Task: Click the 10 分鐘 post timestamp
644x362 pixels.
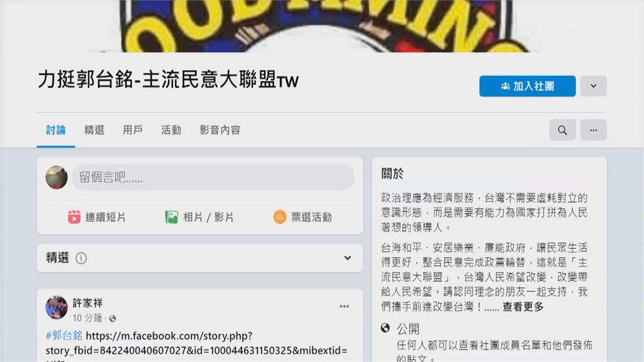Action: 87,317
